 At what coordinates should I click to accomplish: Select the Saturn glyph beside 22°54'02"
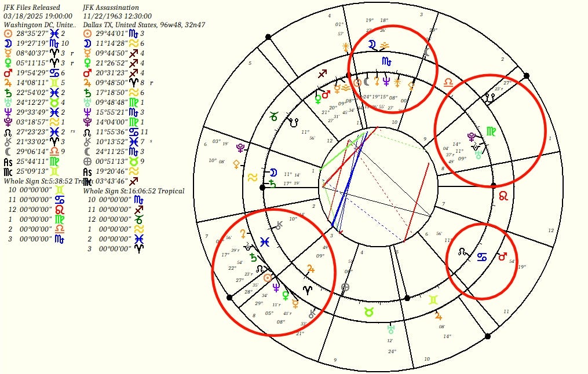(x=8, y=93)
